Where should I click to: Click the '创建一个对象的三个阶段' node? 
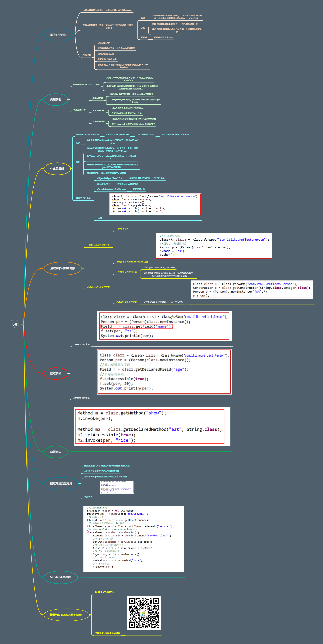click(x=87, y=135)
